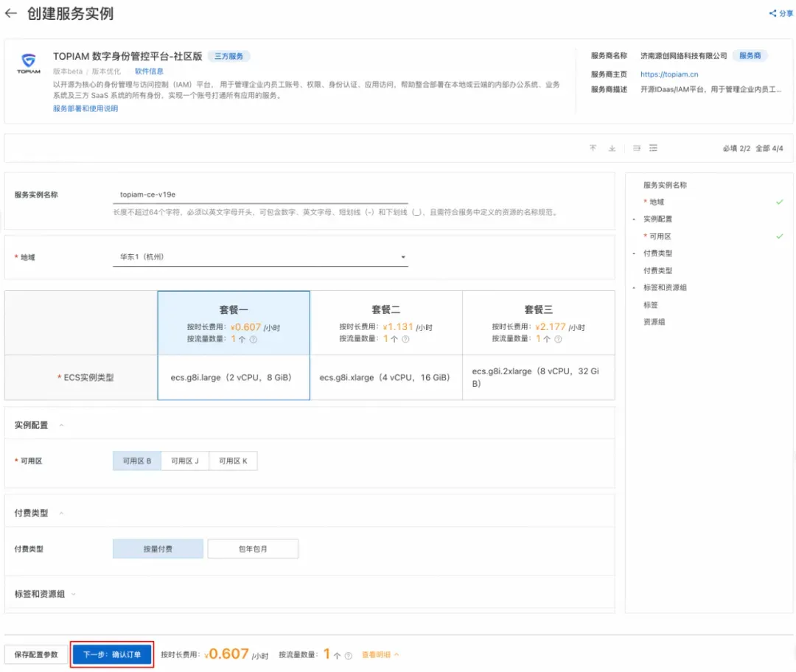Click the 全部 4/4 counter
Screen dimensions: 796x672
click(x=769, y=148)
